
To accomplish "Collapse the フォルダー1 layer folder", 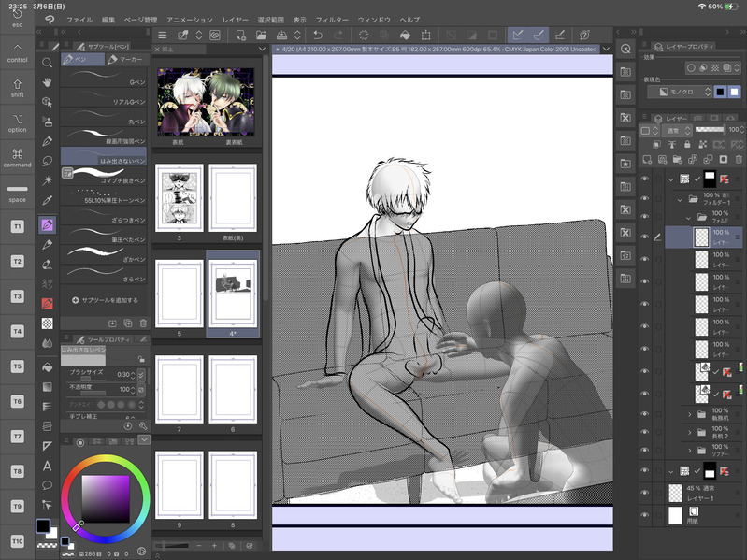I will [x=680, y=200].
